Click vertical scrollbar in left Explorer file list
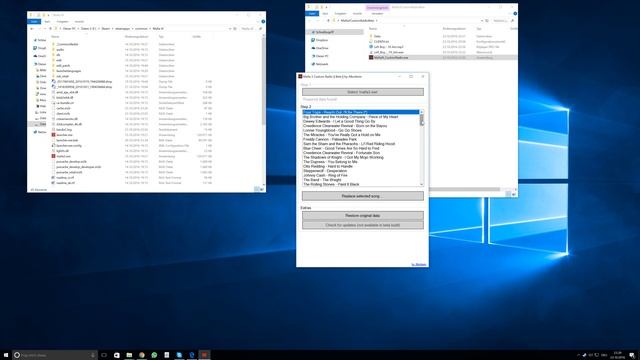The width and height of the screenshot is (640, 360). tap(263, 82)
